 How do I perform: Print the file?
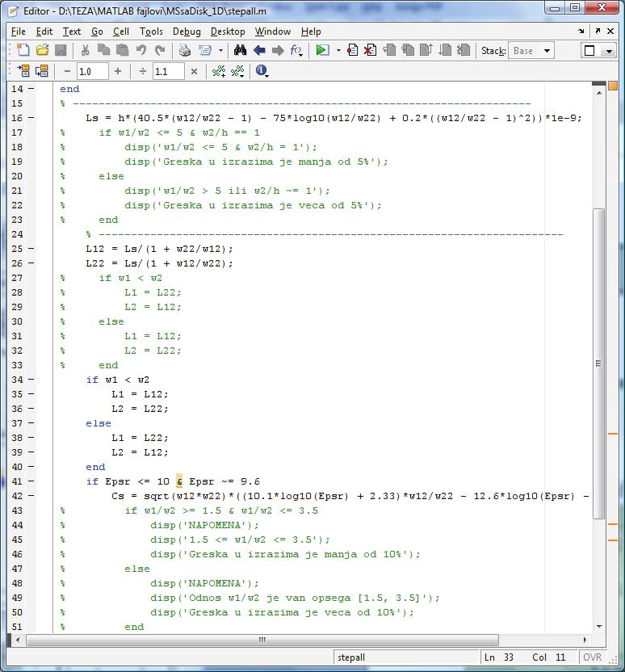[x=185, y=50]
